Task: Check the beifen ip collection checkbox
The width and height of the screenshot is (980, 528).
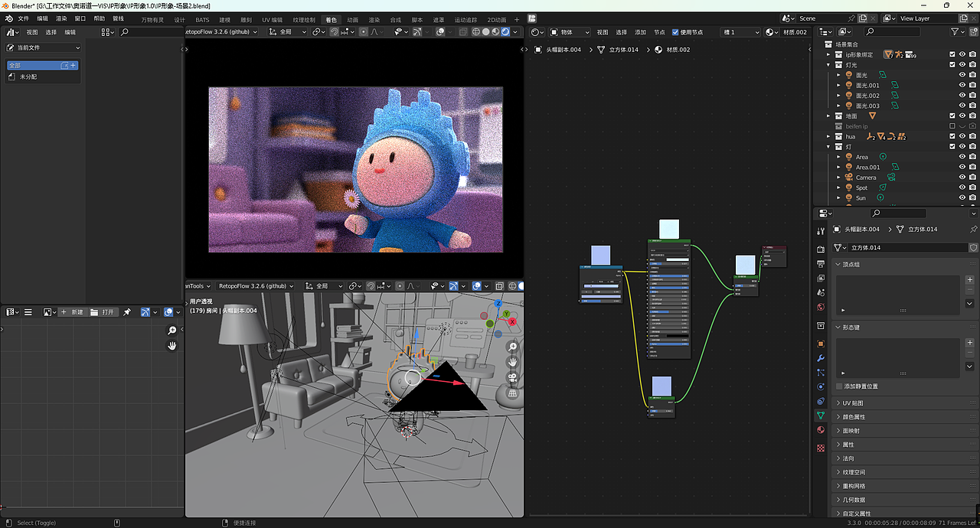Action: (x=952, y=126)
